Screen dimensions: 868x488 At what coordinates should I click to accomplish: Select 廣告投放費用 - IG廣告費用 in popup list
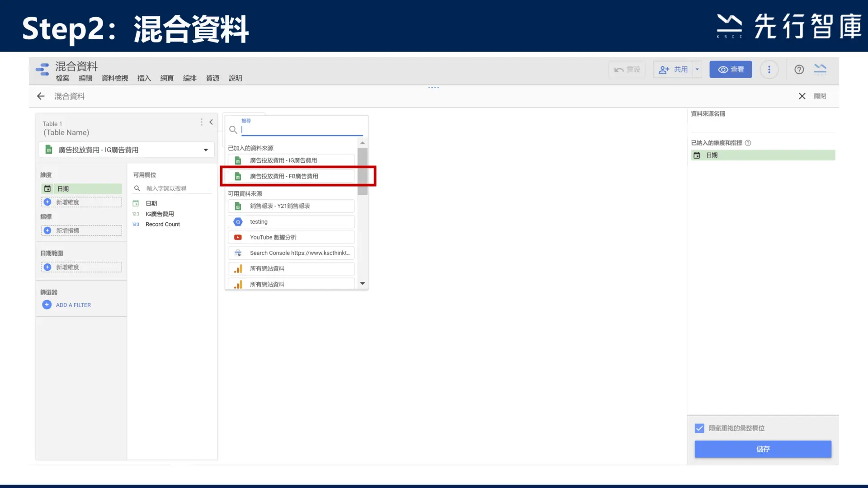coord(291,160)
